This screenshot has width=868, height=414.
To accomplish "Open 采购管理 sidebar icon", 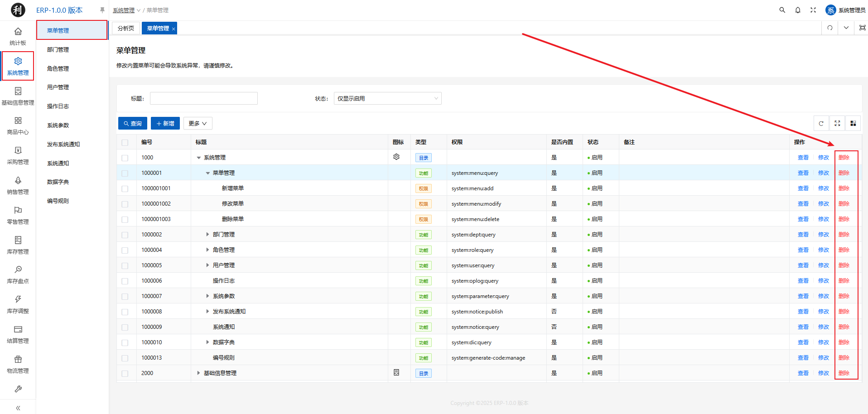I will (x=18, y=150).
